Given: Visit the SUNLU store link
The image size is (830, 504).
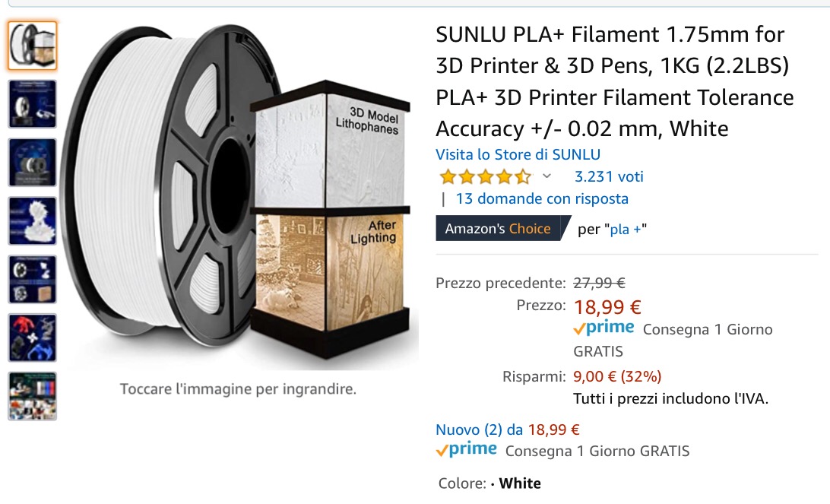Looking at the screenshot, I should 518,154.
